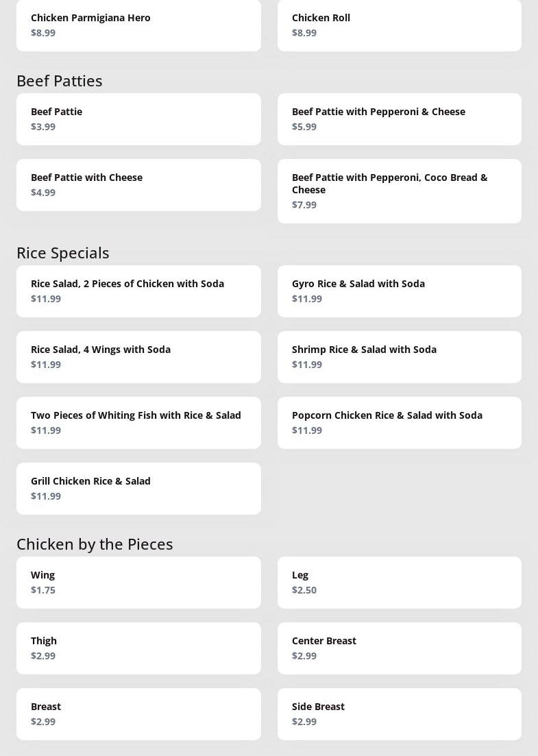
Task: Pick the Beef Pattie with Cheese item
Action: pyautogui.click(x=138, y=184)
